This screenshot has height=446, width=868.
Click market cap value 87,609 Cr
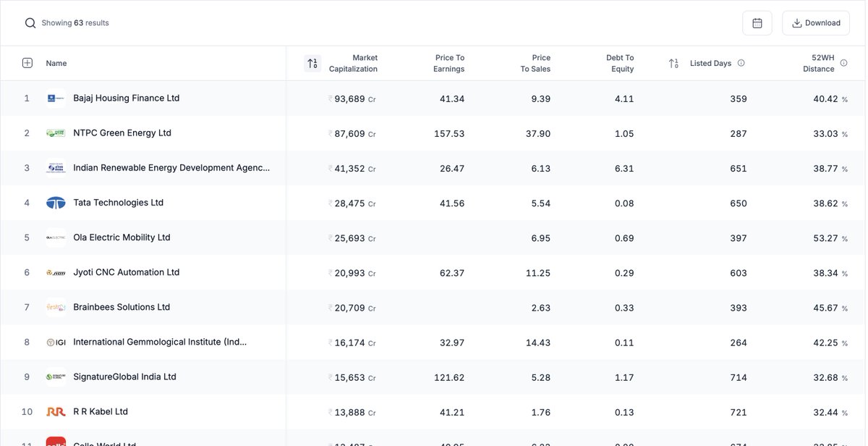pos(352,133)
